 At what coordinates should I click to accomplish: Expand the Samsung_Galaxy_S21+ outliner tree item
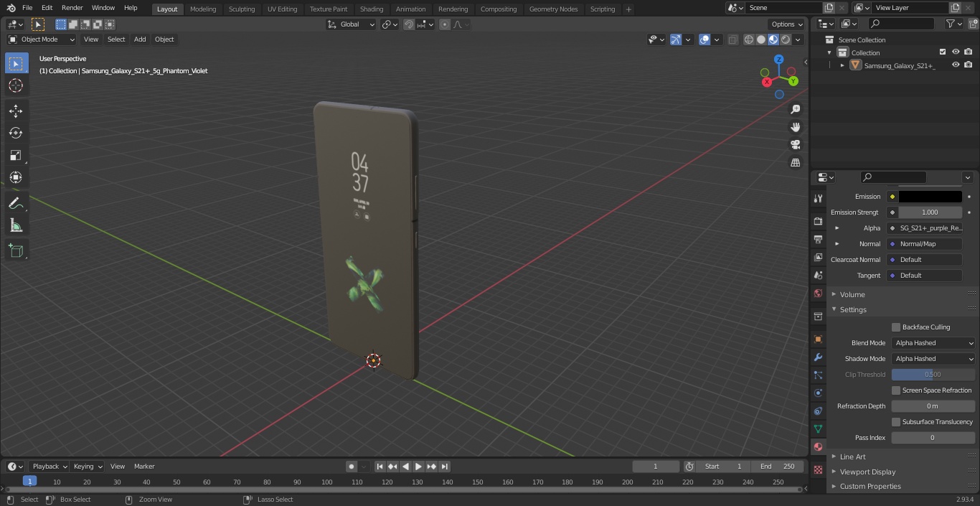click(842, 65)
